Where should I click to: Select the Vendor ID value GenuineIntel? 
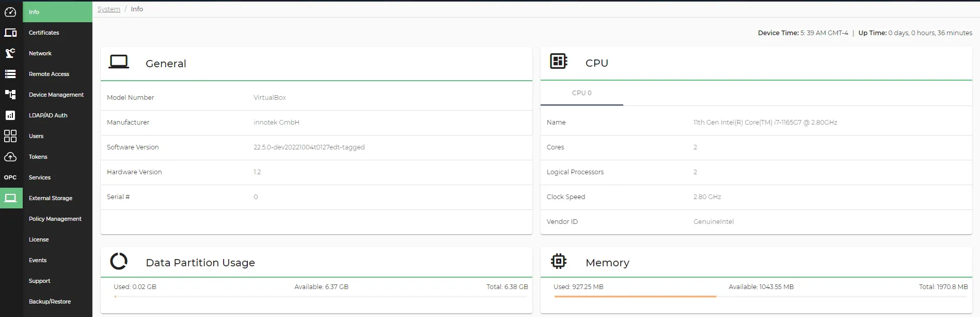tap(714, 222)
